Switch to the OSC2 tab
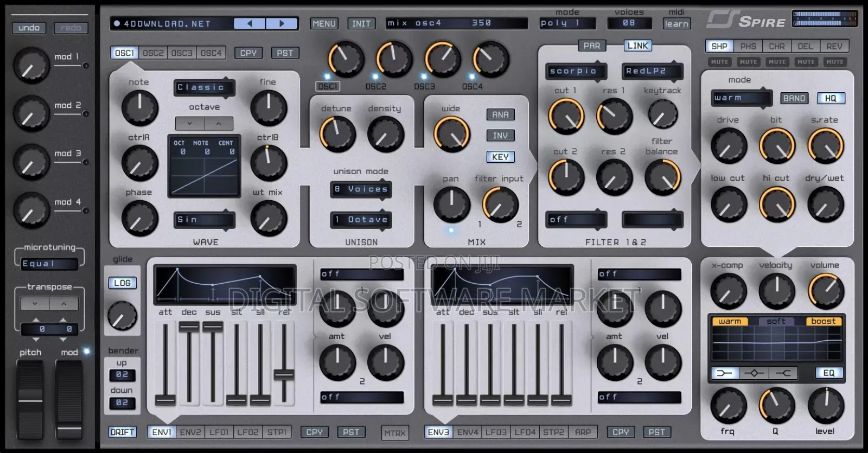This screenshot has width=868, height=453. coord(153,53)
